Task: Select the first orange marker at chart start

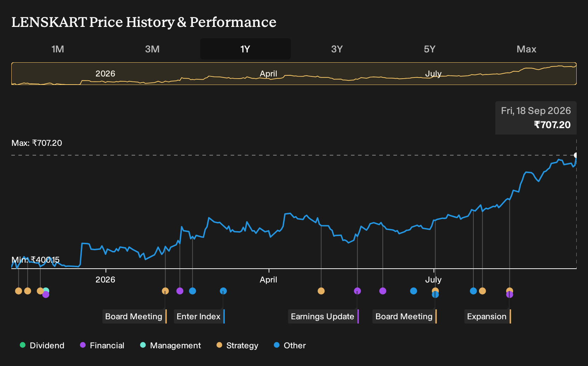Action: (x=18, y=291)
